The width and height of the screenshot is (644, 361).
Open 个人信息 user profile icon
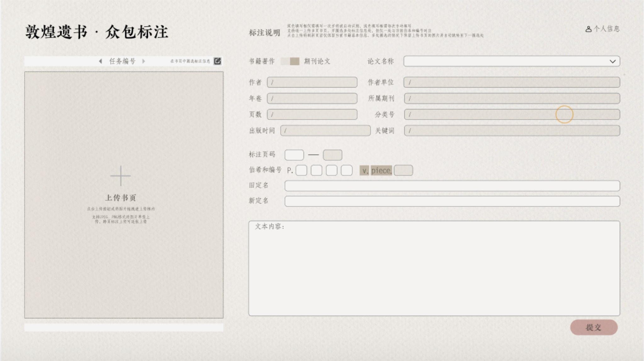pyautogui.click(x=588, y=29)
